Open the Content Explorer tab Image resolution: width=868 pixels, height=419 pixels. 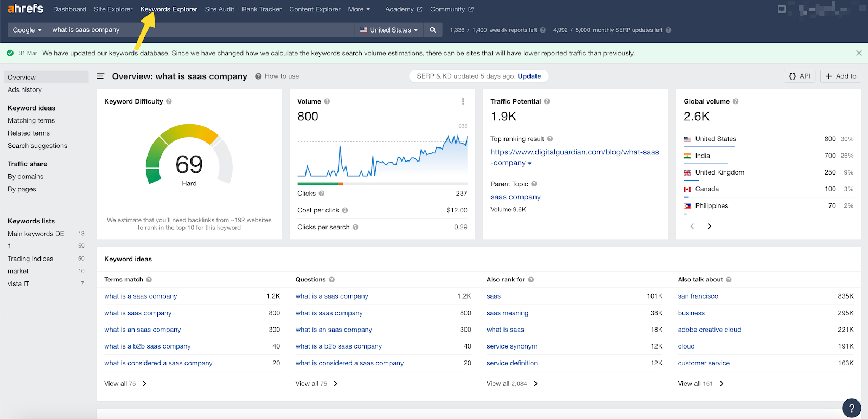pyautogui.click(x=315, y=9)
